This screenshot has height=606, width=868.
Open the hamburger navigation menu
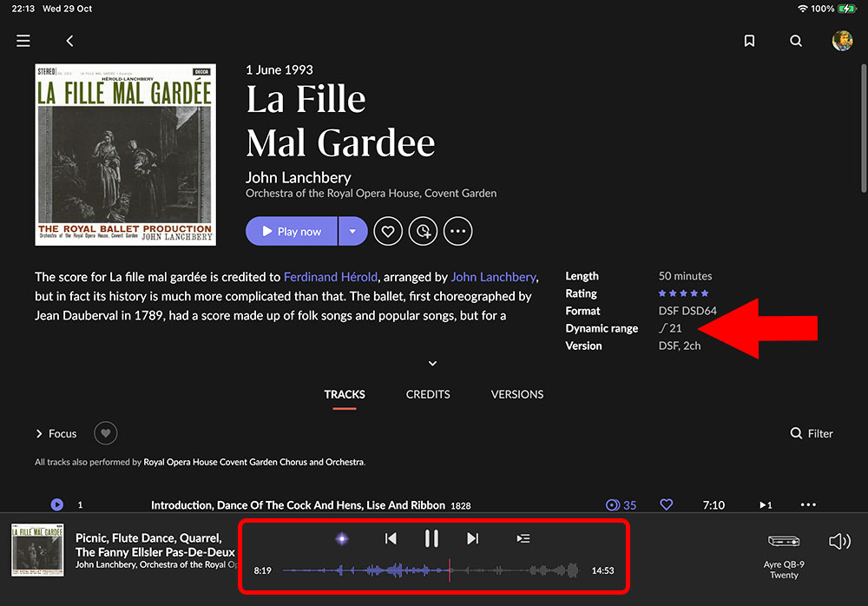click(x=23, y=41)
